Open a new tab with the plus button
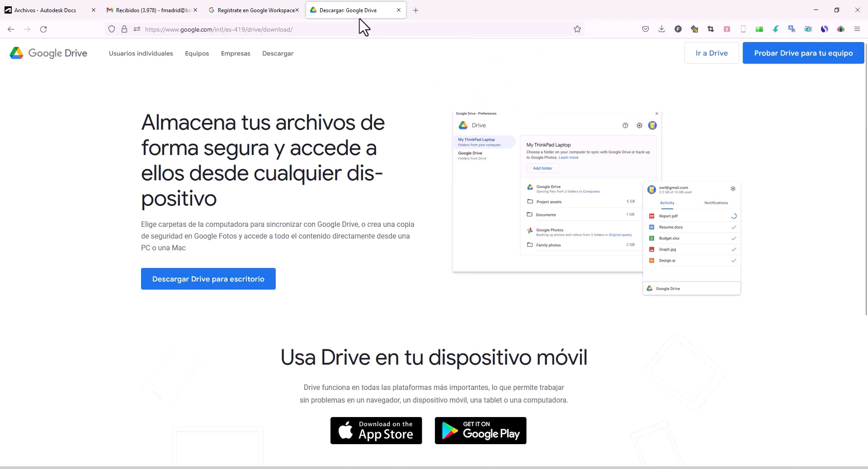Screen dimensions: 868x469 coord(415,10)
